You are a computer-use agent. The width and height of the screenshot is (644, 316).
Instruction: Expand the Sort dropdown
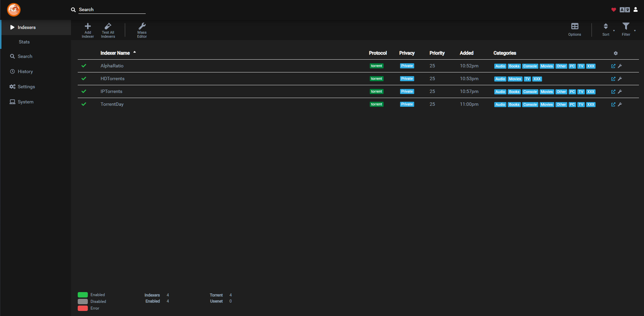click(x=606, y=29)
